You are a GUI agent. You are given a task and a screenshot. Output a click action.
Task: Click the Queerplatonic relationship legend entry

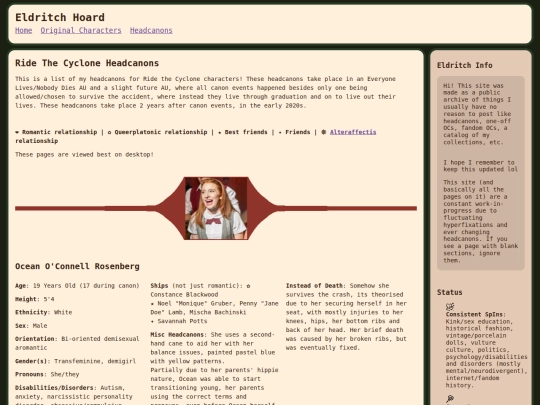coord(157,132)
